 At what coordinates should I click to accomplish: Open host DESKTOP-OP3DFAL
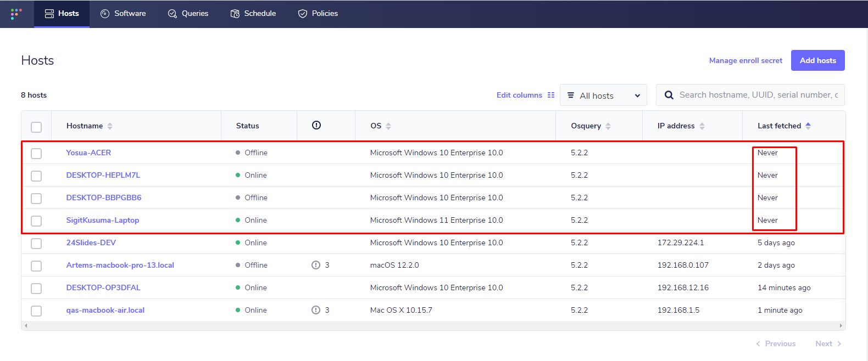(x=103, y=287)
